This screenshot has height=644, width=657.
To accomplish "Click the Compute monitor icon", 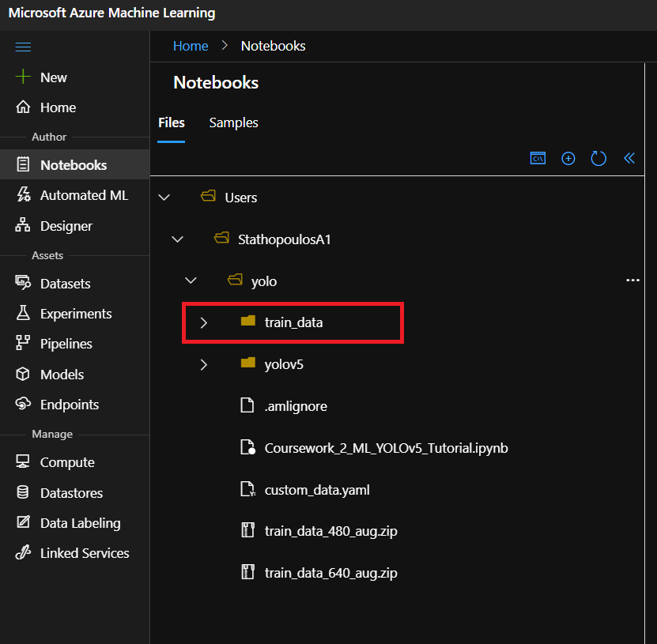I will 23,461.
